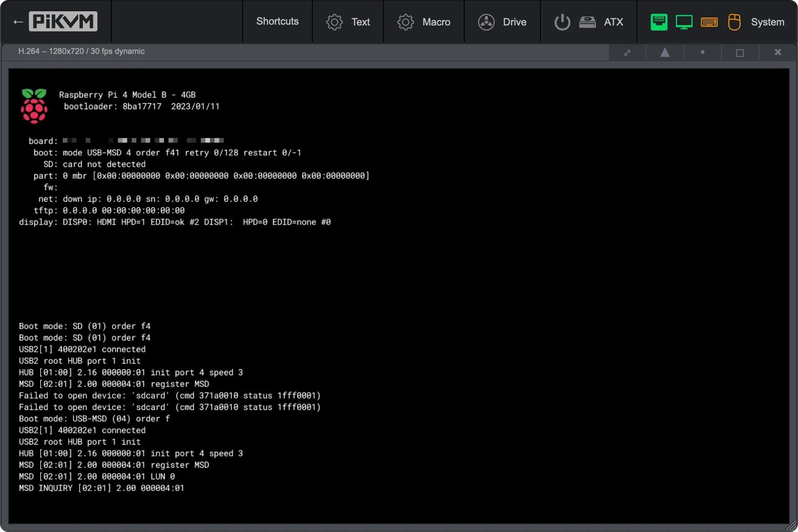Click the square resize icon on stream toolbar
The height and width of the screenshot is (532, 798).
740,52
